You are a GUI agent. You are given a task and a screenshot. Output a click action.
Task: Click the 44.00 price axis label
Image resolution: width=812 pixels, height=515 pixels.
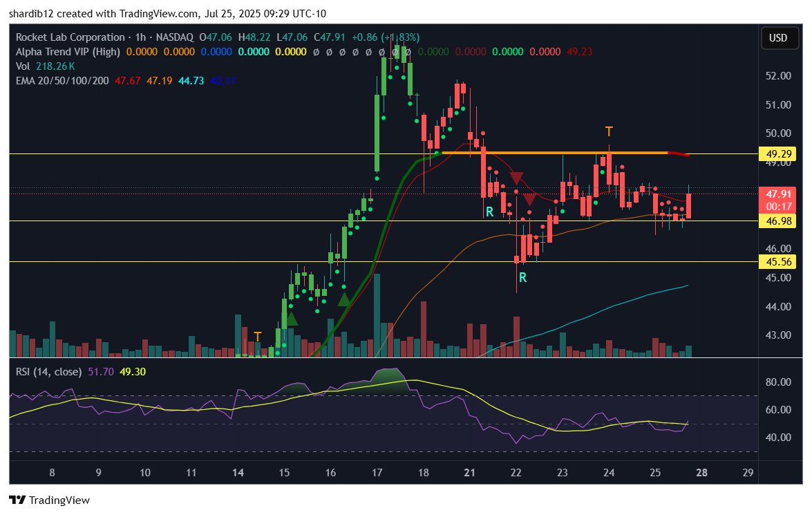(778, 307)
